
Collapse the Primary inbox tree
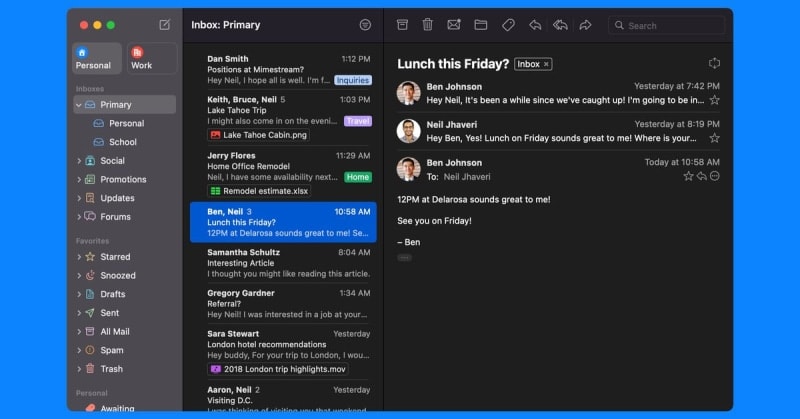pyautogui.click(x=79, y=105)
